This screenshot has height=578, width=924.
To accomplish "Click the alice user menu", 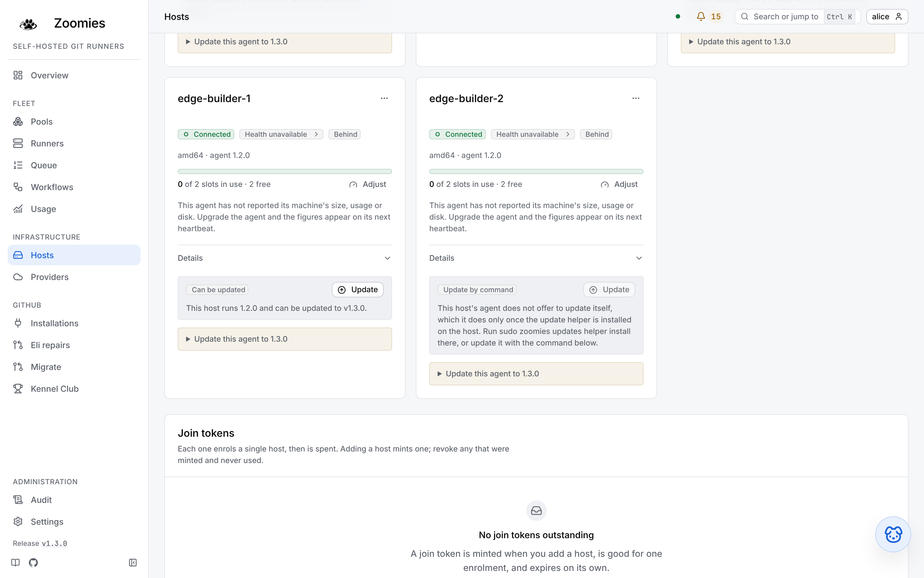I will coord(887,16).
